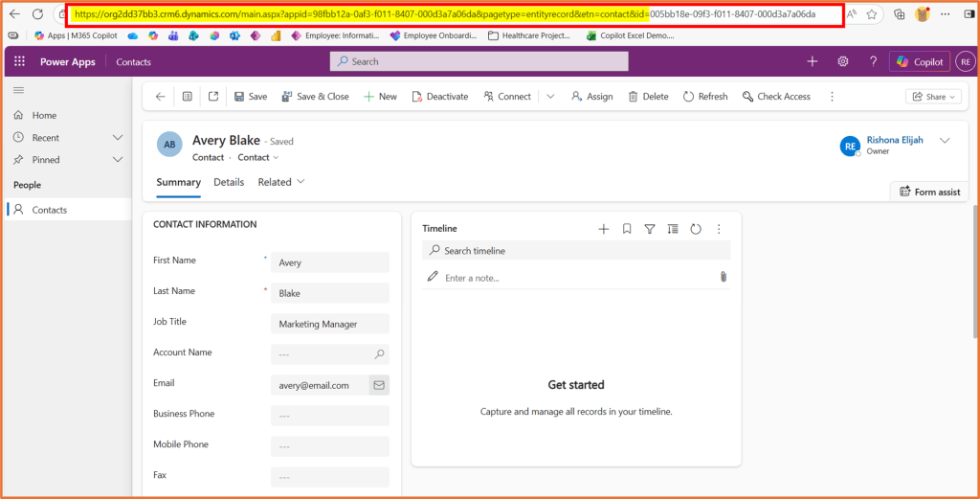This screenshot has height=499, width=980.
Task: Add a timeline record with plus icon
Action: [604, 230]
